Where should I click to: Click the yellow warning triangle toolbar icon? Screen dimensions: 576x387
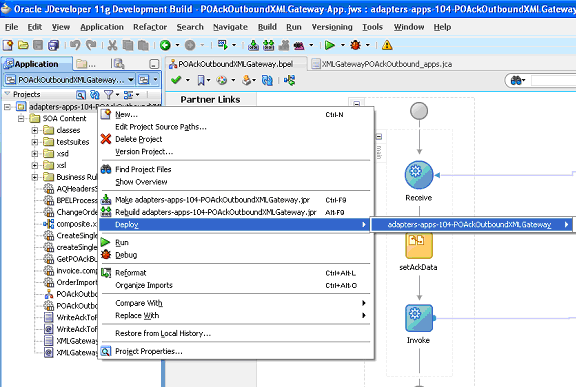click(x=387, y=45)
